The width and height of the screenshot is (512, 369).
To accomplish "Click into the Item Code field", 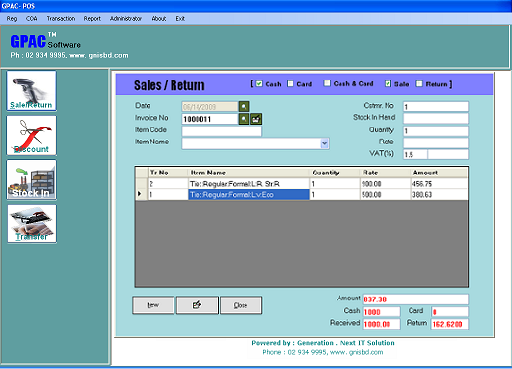I will point(222,131).
